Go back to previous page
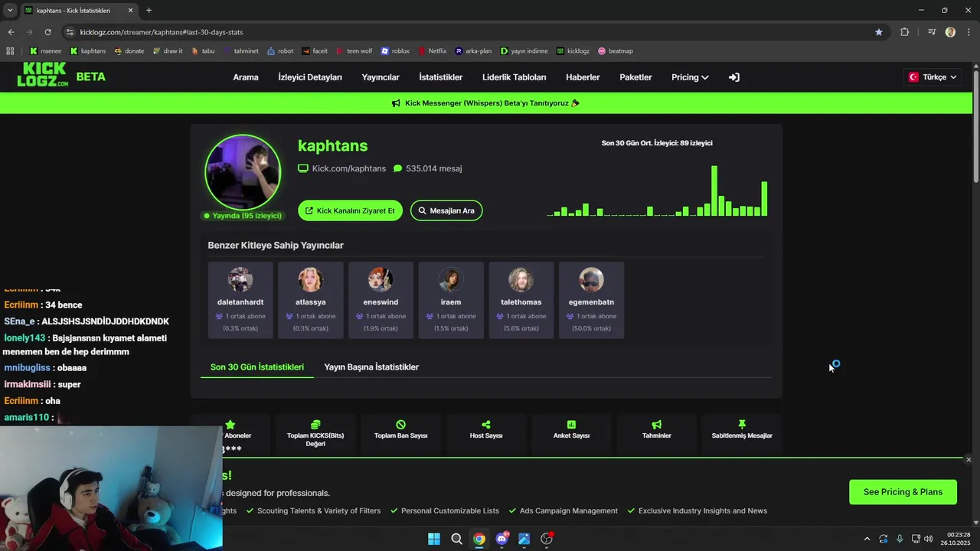980x551 pixels. coord(11,32)
